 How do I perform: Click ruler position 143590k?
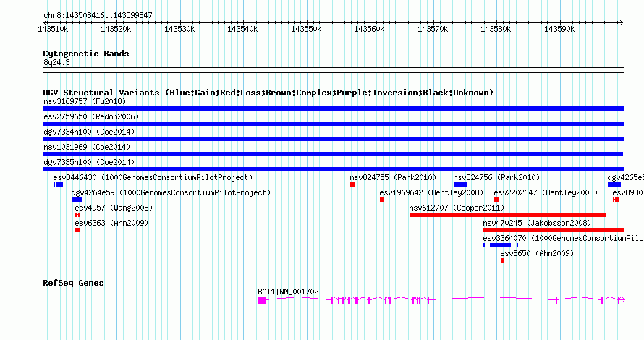tap(560, 29)
